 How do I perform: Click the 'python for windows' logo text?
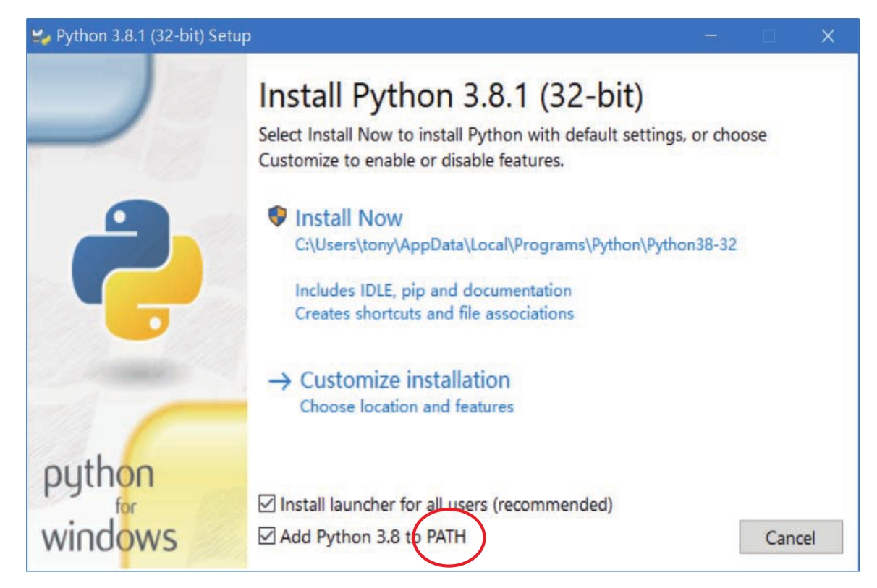tap(109, 506)
